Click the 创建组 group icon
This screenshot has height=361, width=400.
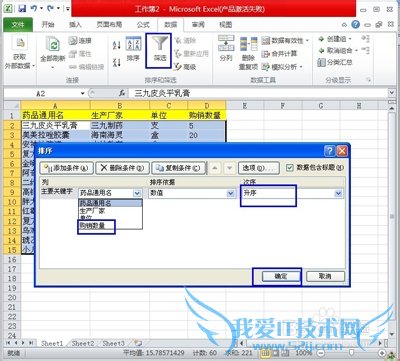coord(321,39)
